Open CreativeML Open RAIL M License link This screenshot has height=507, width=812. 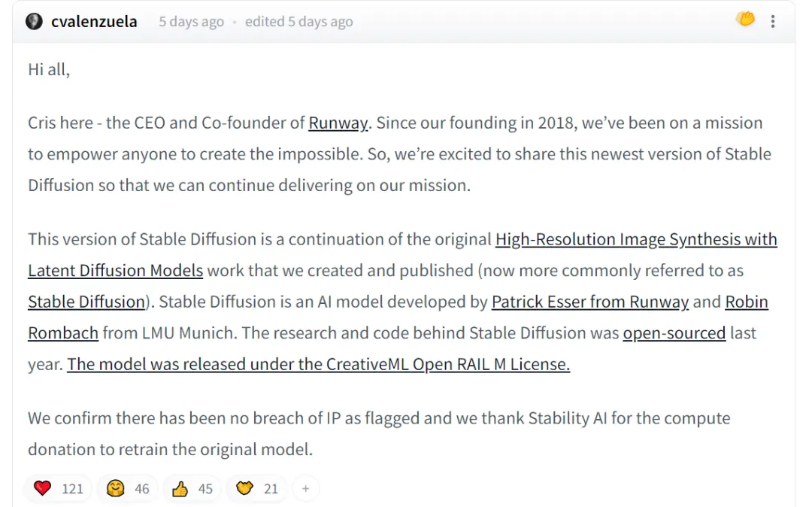tap(318, 364)
